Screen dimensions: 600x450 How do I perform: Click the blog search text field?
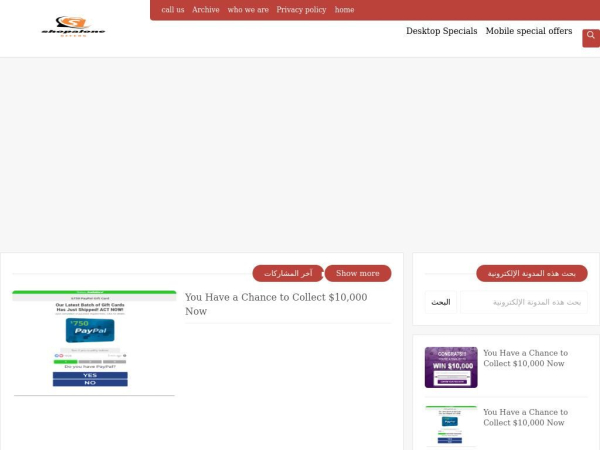pyautogui.click(x=523, y=302)
